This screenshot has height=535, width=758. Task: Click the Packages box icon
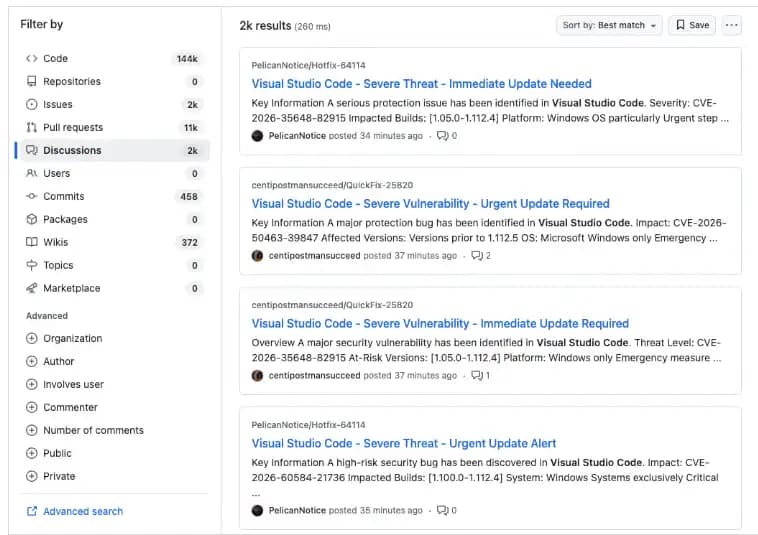pyautogui.click(x=31, y=219)
